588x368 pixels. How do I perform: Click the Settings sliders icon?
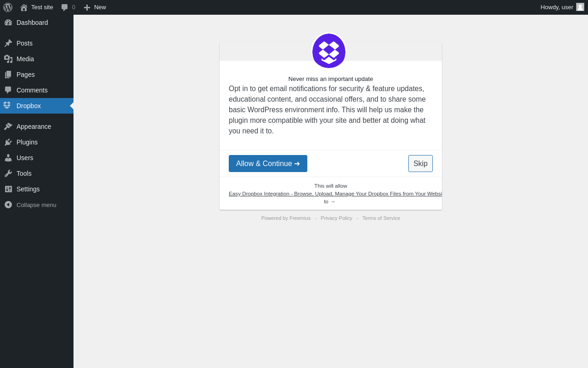pos(8,189)
